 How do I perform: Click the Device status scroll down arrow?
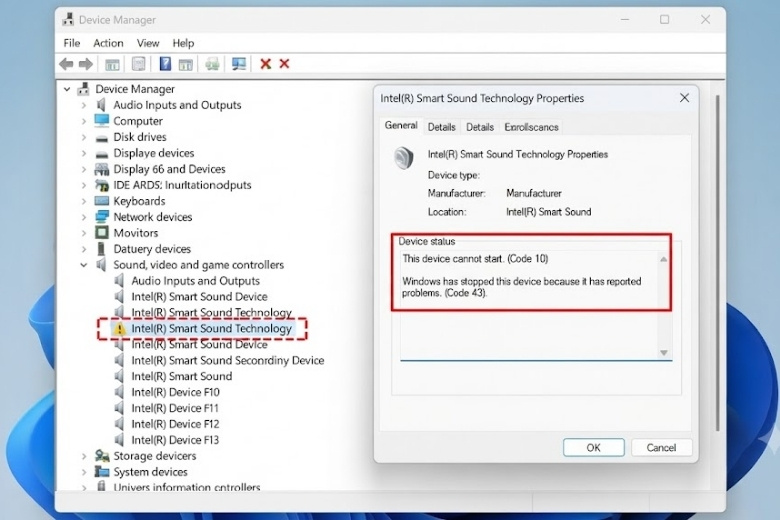pyautogui.click(x=664, y=353)
